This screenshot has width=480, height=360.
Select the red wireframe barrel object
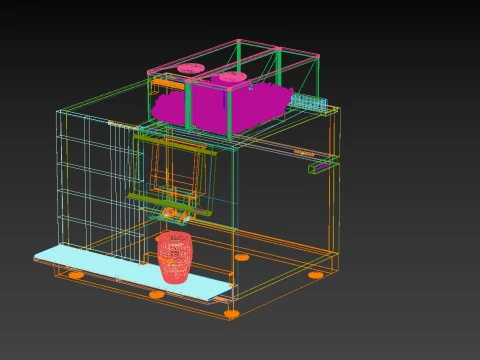[175, 258]
